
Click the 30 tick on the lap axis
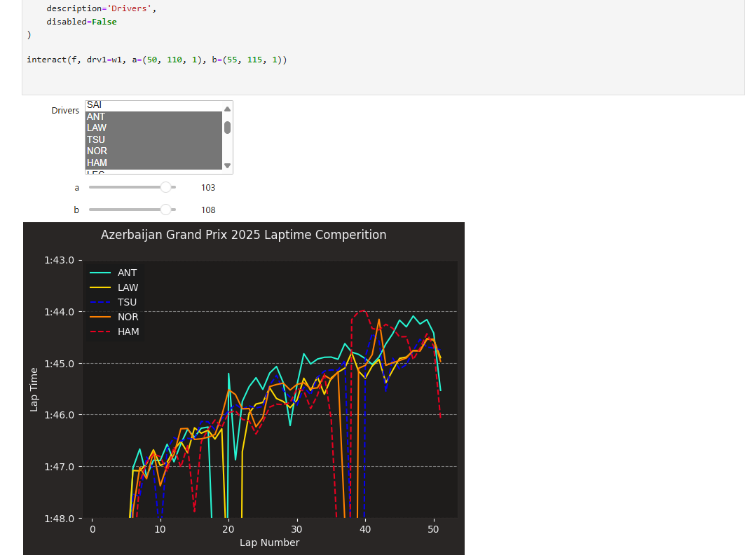point(297,529)
